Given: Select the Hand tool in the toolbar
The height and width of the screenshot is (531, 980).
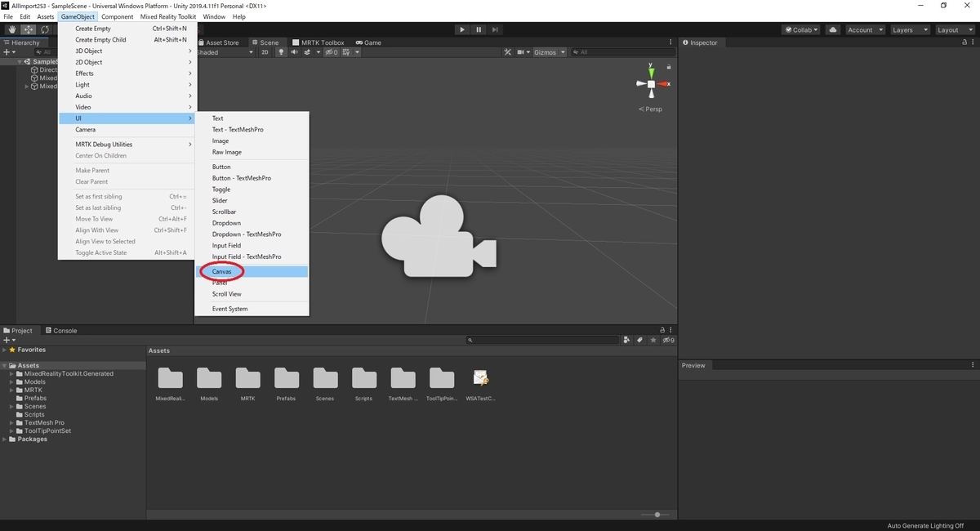Looking at the screenshot, I should pos(11,29).
